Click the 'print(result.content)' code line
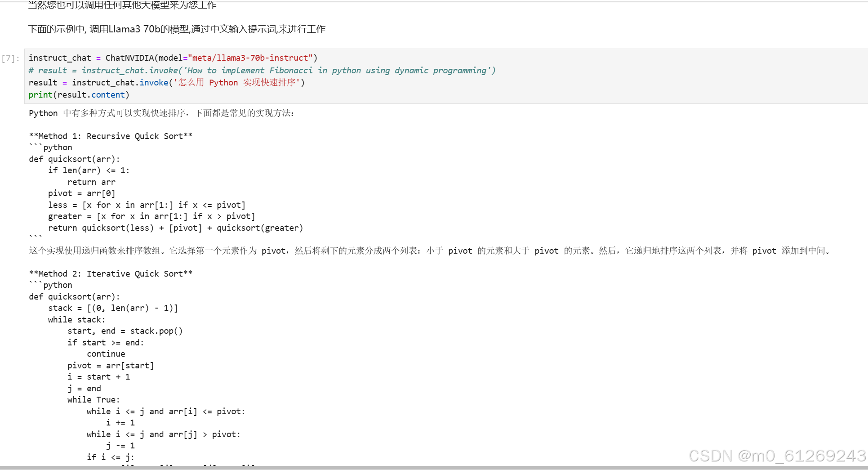This screenshot has height=470, width=868. coord(79,95)
